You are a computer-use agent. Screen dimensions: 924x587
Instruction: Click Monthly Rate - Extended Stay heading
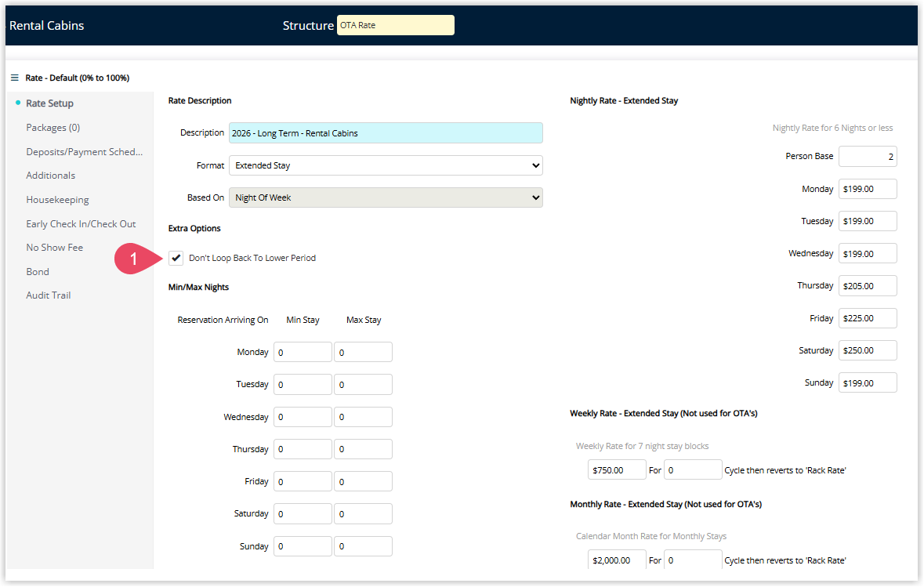(666, 504)
